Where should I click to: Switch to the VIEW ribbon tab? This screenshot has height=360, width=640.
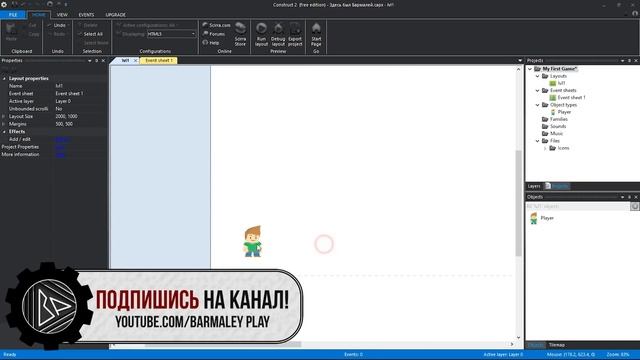(x=62, y=15)
